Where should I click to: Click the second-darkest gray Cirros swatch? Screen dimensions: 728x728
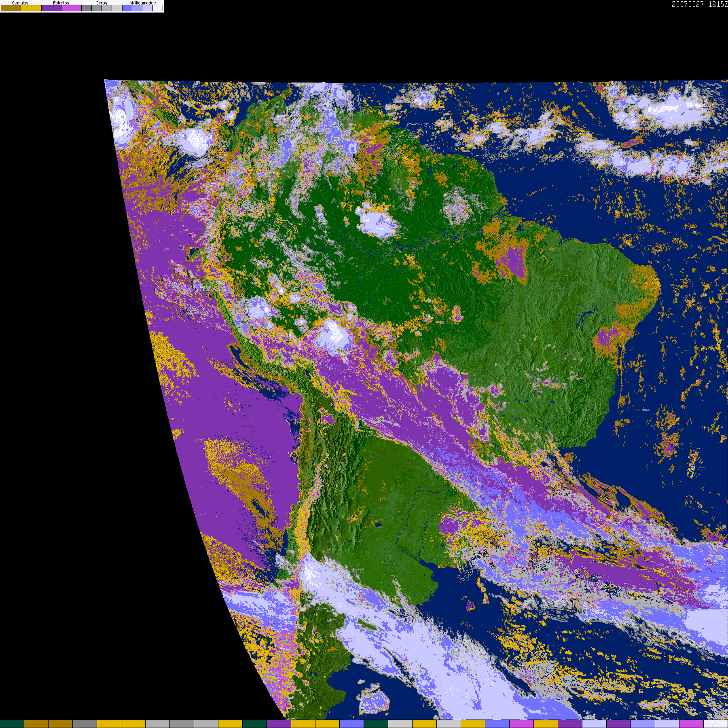coord(97,8)
